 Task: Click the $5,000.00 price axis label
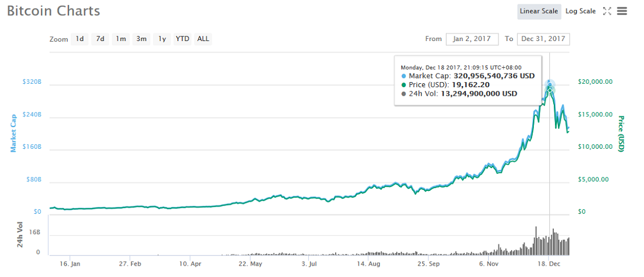point(594,180)
